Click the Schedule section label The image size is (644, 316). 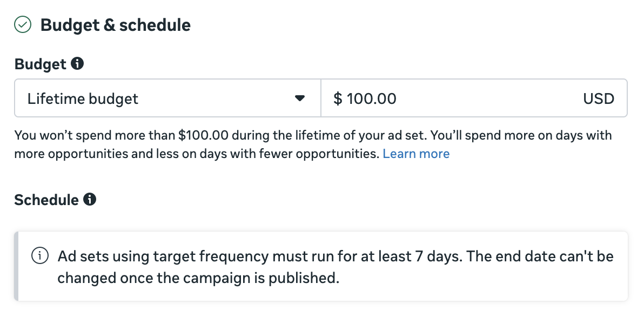pyautogui.click(x=46, y=200)
